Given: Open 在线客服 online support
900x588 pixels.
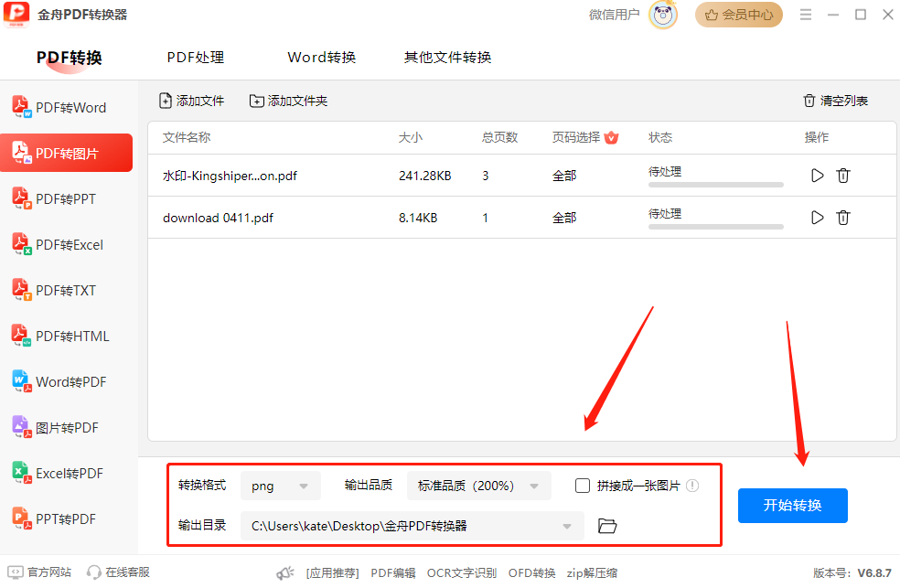Looking at the screenshot, I should [x=118, y=572].
